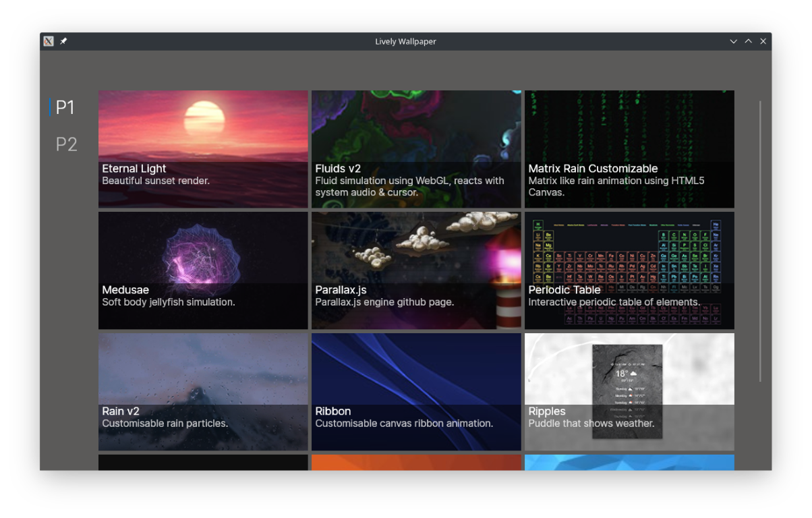Switch to the P1 page tab
The image size is (812, 518).
[x=65, y=107]
